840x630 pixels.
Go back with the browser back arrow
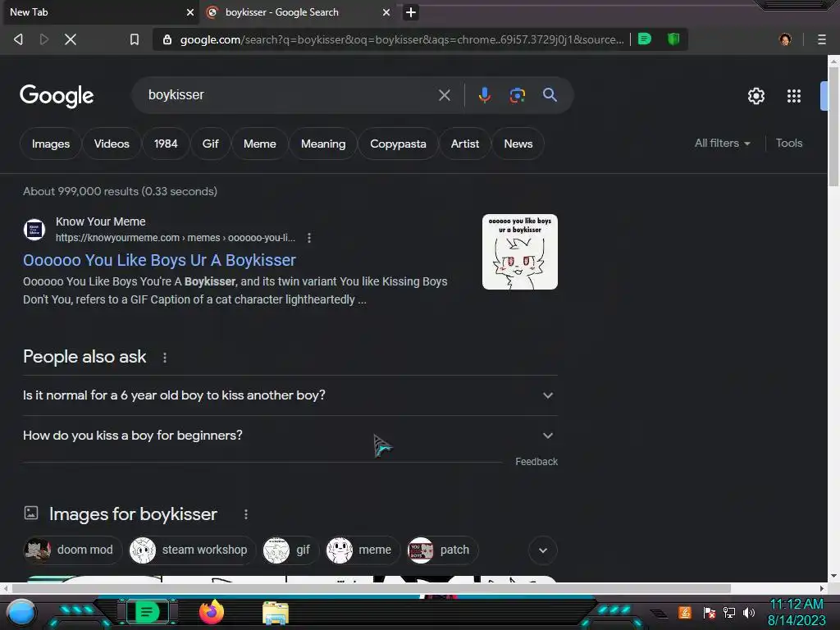click(18, 39)
